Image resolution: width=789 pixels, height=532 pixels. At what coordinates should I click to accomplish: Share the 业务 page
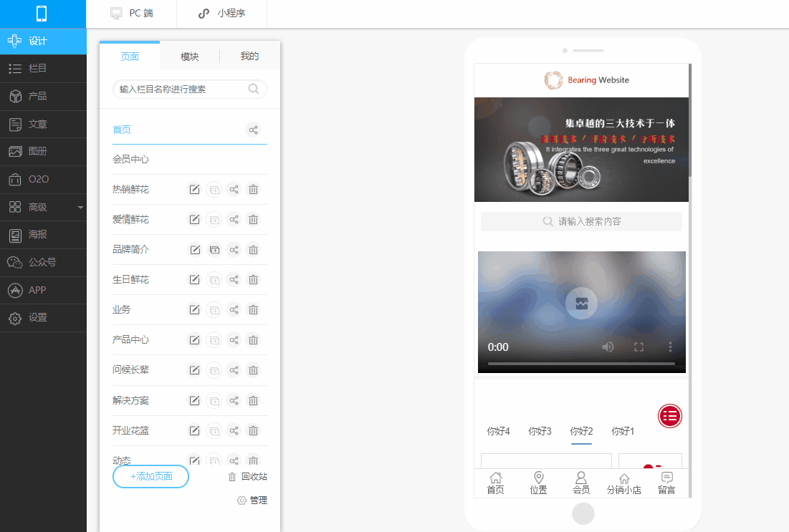[x=234, y=310]
